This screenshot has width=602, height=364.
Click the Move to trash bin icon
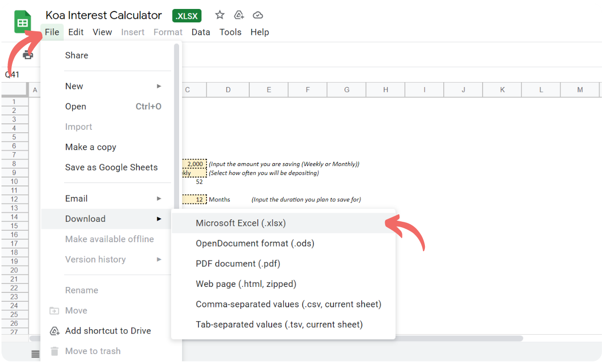tap(55, 351)
